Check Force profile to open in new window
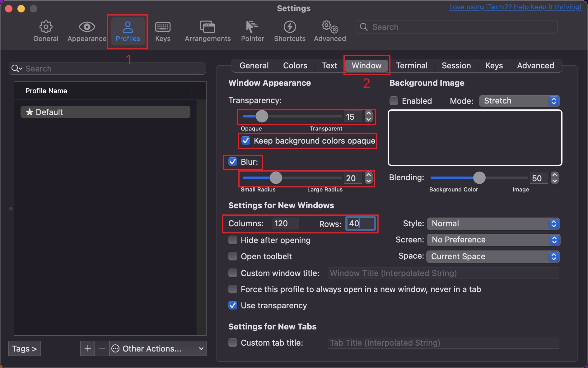588x368 pixels. click(x=233, y=289)
